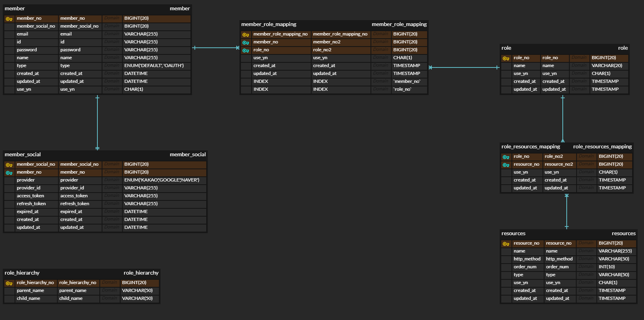Click the cyan key icon in member_social member_no row
The width and height of the screenshot is (644, 320).
[x=9, y=172]
